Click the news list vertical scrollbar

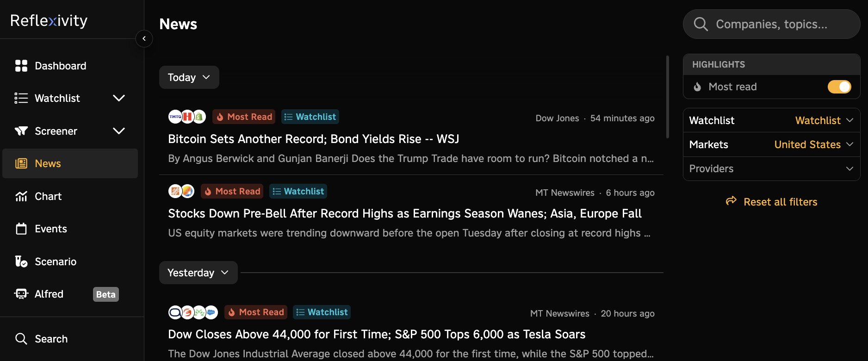coord(667,97)
